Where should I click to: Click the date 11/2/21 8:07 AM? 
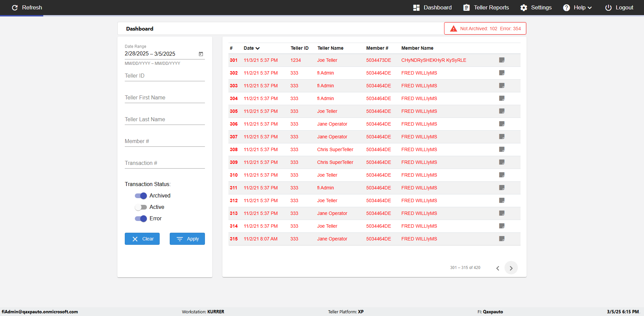click(x=261, y=239)
